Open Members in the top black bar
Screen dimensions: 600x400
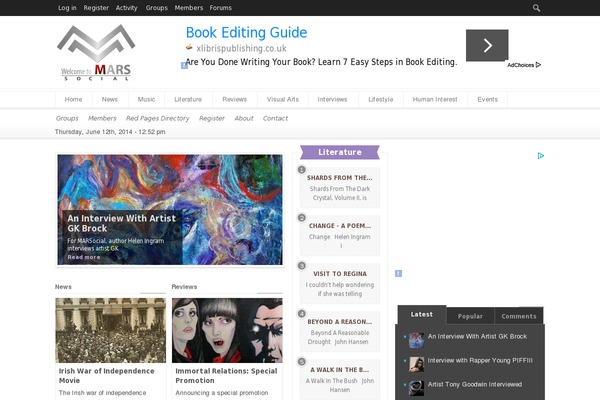(189, 8)
